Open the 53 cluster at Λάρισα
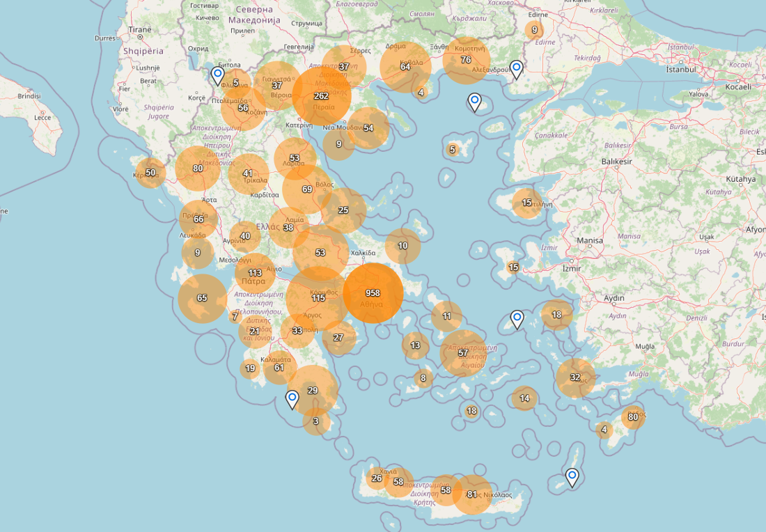Screen dimensions: 766x532 (295, 158)
